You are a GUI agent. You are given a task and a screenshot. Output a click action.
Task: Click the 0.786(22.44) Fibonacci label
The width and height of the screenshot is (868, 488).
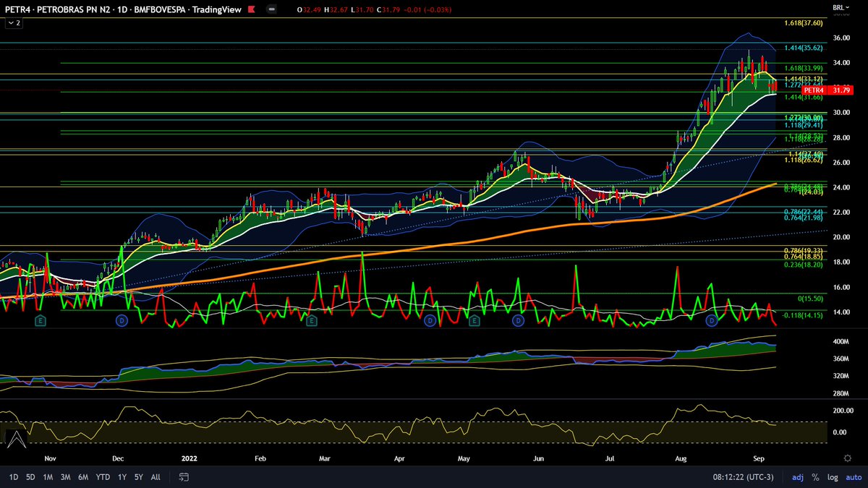click(x=804, y=211)
